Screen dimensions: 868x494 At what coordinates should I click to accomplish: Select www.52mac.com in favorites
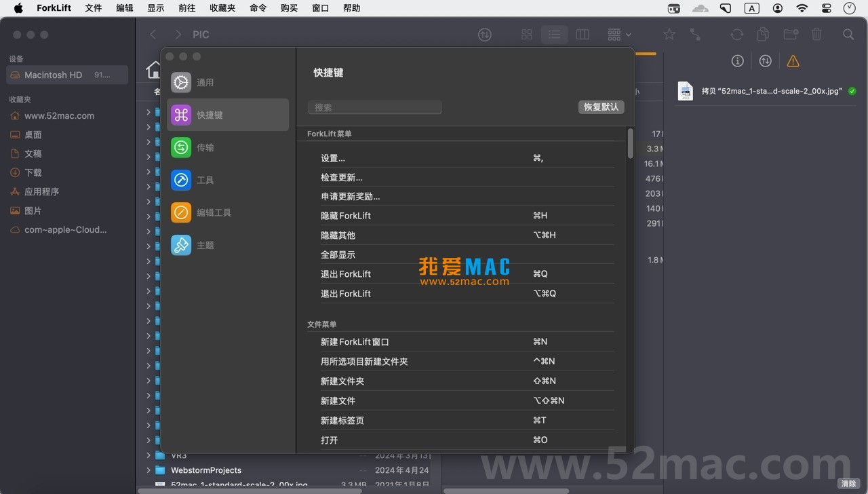67,115
